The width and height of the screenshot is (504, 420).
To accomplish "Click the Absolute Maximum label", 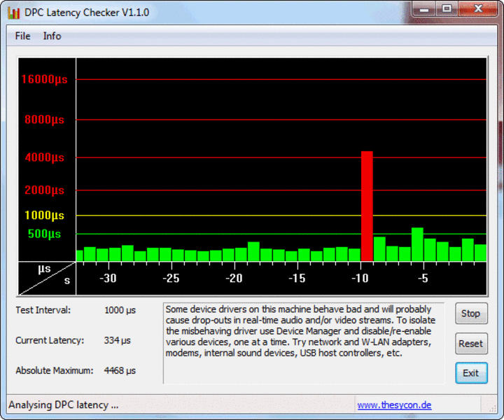I will (x=55, y=370).
